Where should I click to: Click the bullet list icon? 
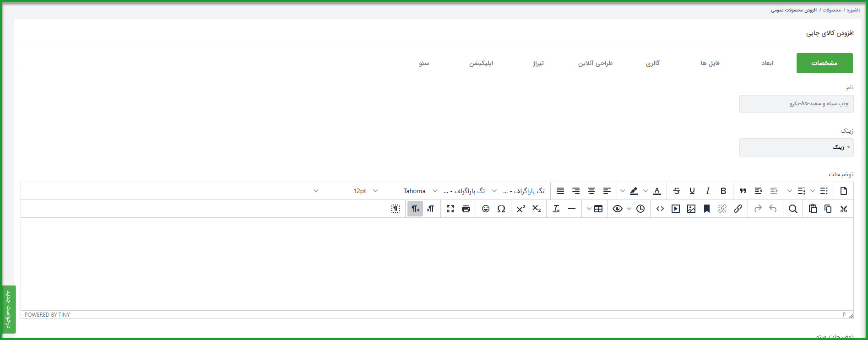[x=824, y=191]
